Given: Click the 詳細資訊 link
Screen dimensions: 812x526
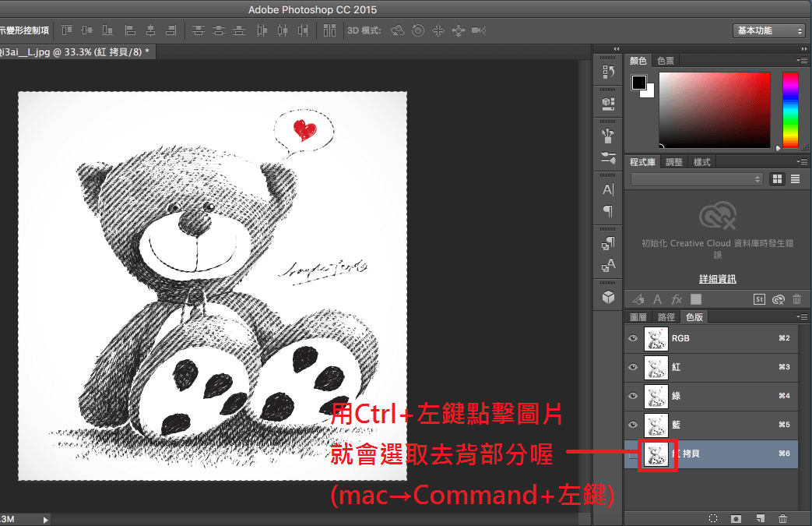Looking at the screenshot, I should [x=717, y=279].
